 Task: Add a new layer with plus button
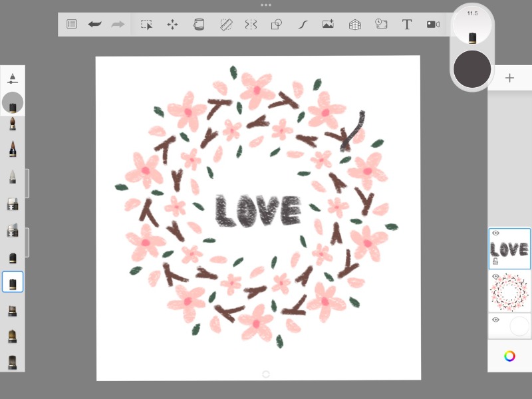[x=509, y=78]
